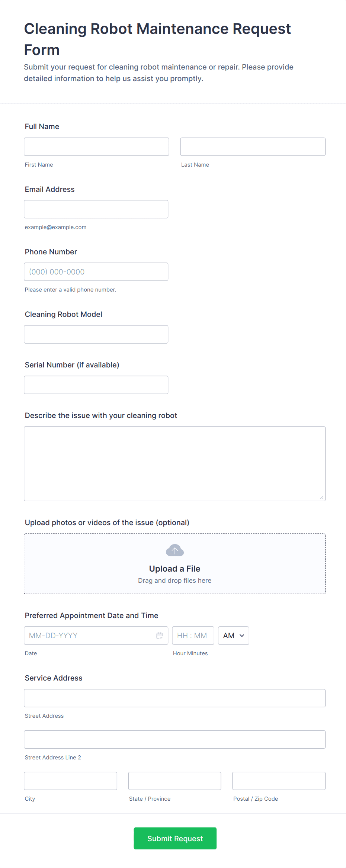Click the upload cloud icon

pyautogui.click(x=174, y=550)
